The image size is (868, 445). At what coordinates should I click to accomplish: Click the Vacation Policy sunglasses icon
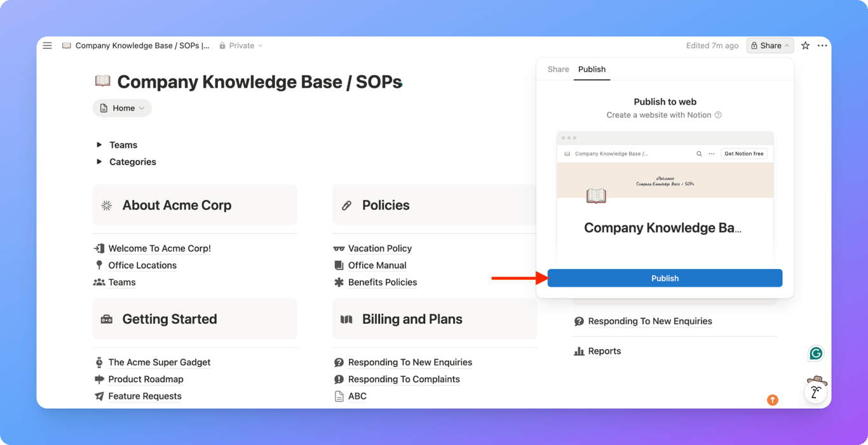pyautogui.click(x=339, y=248)
